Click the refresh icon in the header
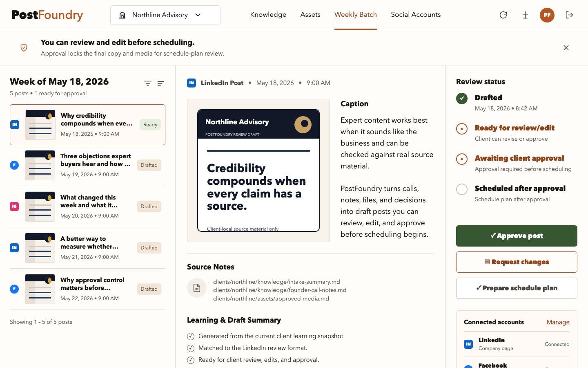 coord(503,15)
